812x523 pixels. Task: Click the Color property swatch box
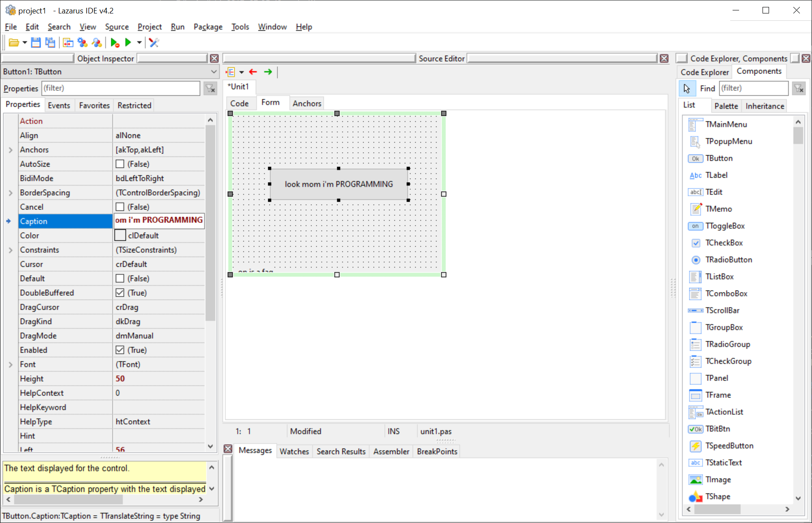(120, 235)
